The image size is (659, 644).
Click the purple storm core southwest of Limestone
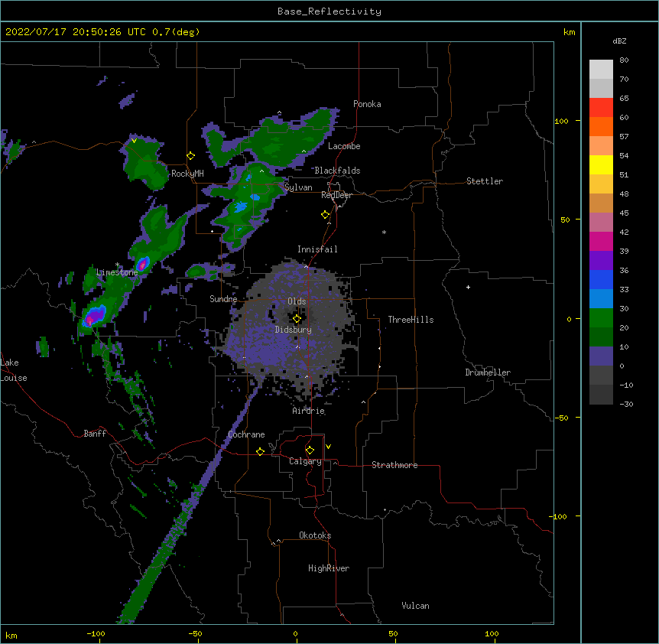pos(93,317)
